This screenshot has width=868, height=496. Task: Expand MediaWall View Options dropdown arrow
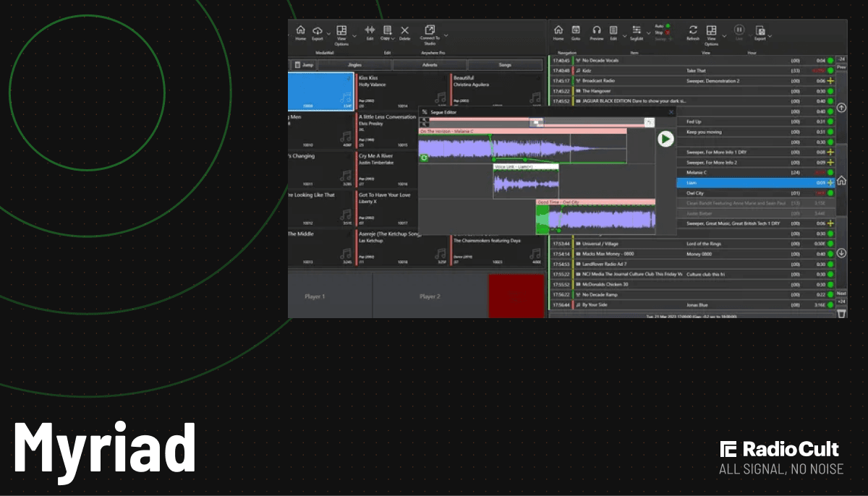[354, 35]
